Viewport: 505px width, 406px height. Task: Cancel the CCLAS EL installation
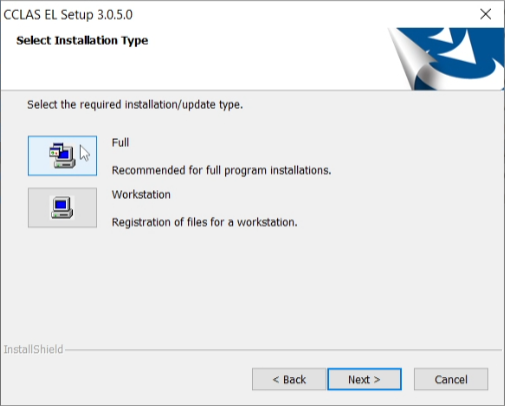(451, 379)
